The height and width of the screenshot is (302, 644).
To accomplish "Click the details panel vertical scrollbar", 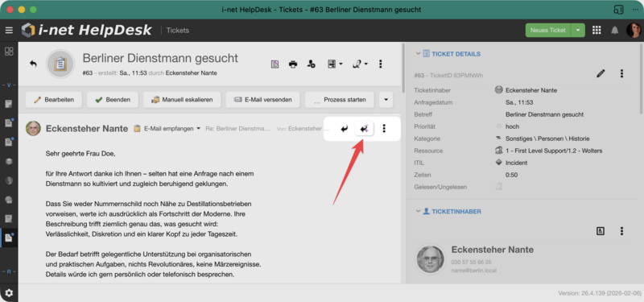I will (x=642, y=79).
